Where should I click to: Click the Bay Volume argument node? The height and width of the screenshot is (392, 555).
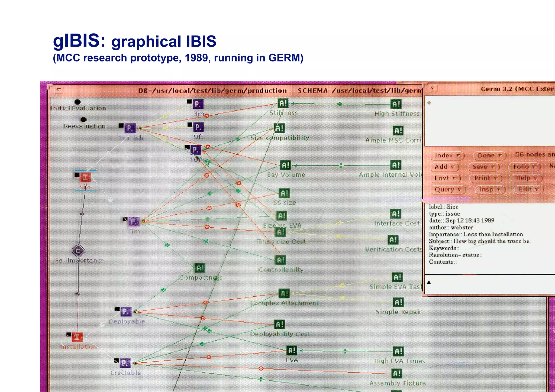pos(285,165)
